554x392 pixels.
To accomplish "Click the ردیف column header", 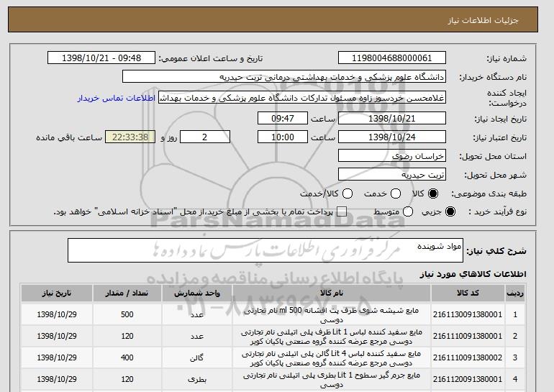I will coord(515,293).
